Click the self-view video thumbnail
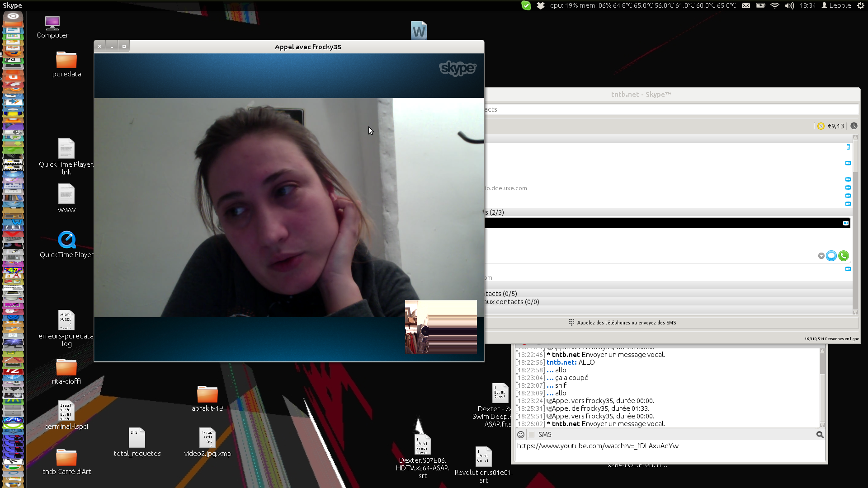The image size is (868, 488). tap(441, 327)
